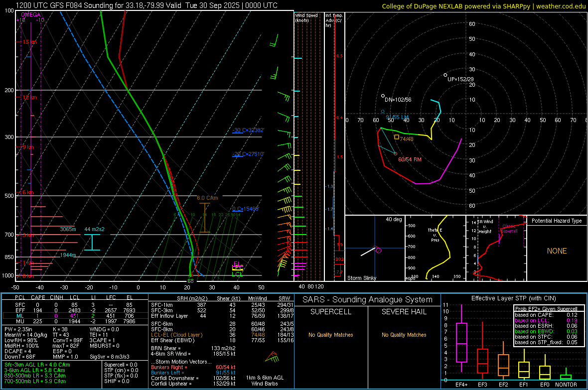Click the Sfc-3km AGL LR = 4.0 C/km line
This screenshot has width=588, height=390.
(x=37, y=365)
